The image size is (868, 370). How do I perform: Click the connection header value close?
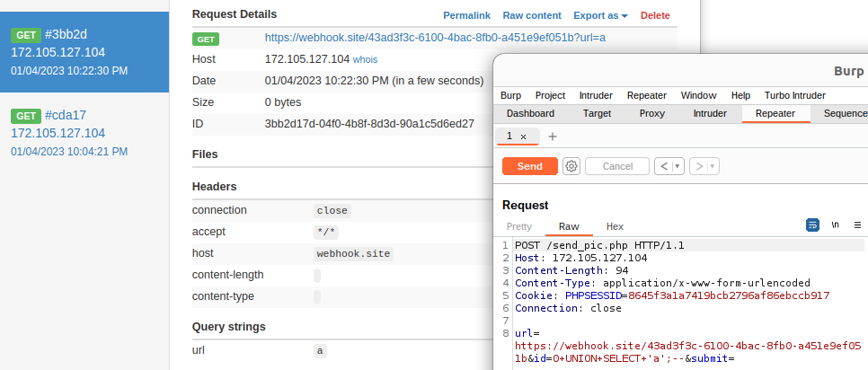[x=332, y=210]
